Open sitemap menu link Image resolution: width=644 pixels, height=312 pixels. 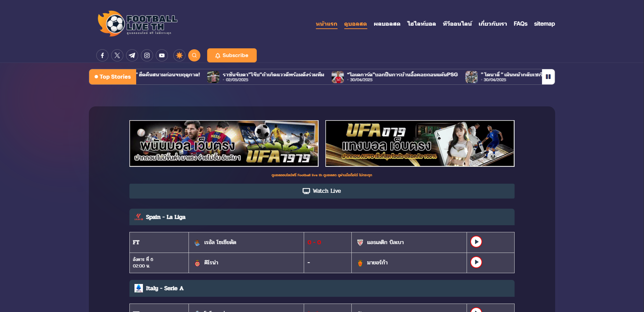coord(544,24)
